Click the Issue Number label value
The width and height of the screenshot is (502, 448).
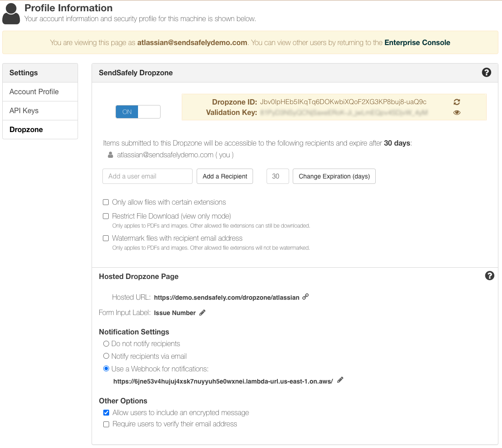tap(175, 313)
